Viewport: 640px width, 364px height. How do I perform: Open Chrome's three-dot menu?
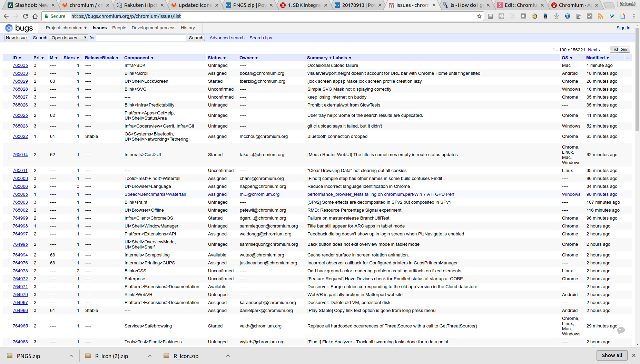[x=634, y=16]
